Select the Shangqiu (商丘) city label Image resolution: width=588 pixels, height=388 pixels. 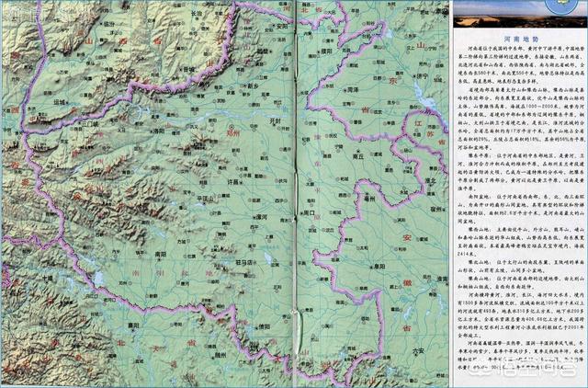pos(358,156)
